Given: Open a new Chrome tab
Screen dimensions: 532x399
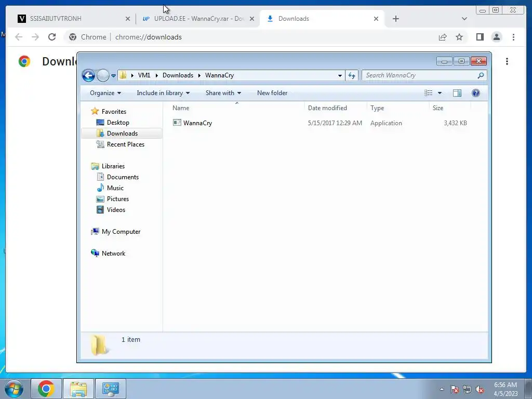Looking at the screenshot, I should click(x=395, y=19).
